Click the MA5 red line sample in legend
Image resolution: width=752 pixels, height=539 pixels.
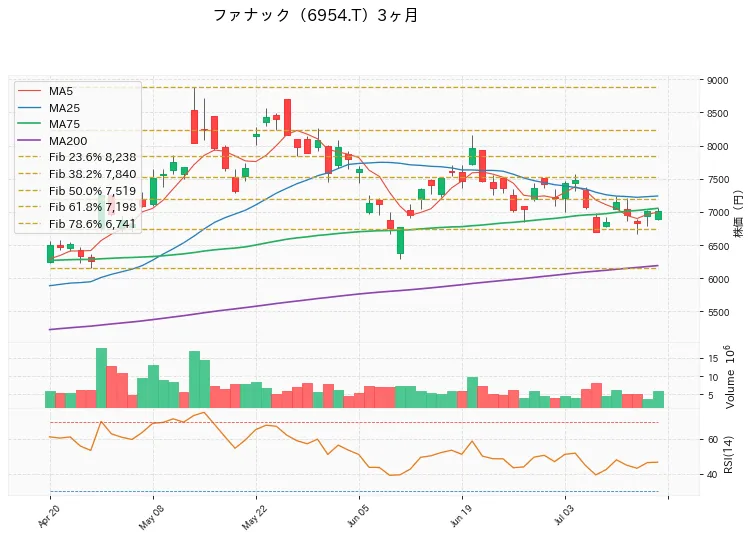pyautogui.click(x=29, y=91)
